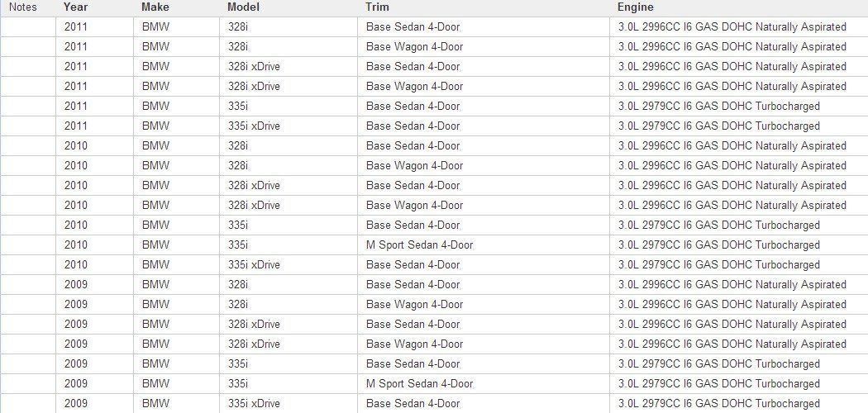Image resolution: width=868 pixels, height=413 pixels.
Task: Click the 2009 335i xDrive model cell
Action: 254,404
